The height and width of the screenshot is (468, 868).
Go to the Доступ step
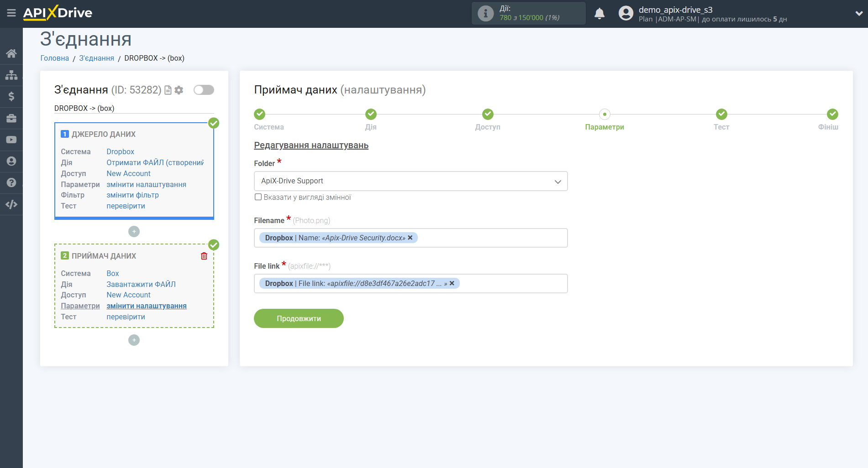487,114
